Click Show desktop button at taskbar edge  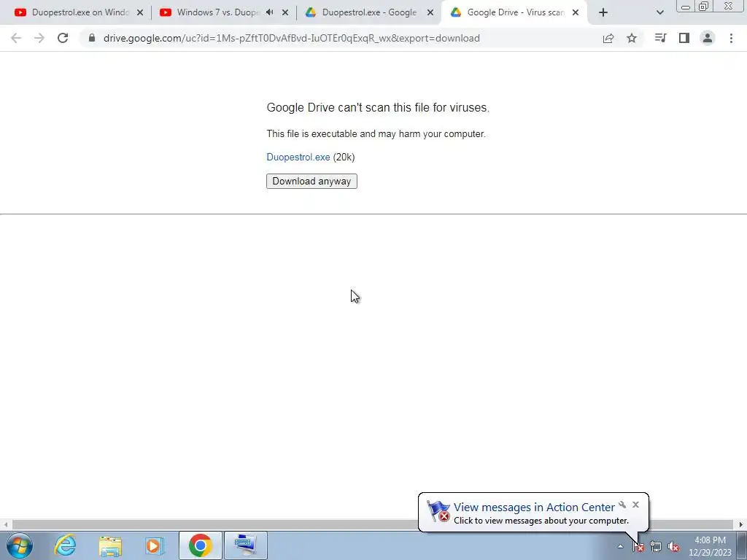(741, 545)
